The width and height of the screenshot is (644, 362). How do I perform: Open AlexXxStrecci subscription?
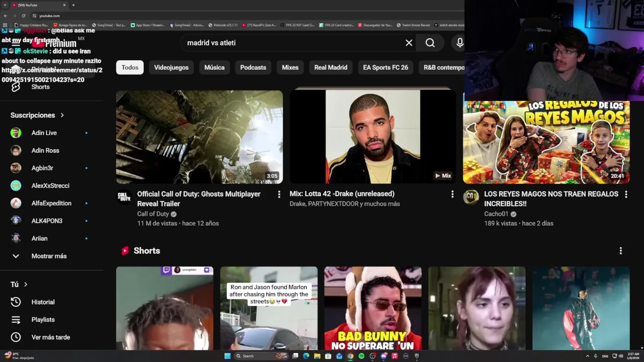pyautogui.click(x=50, y=186)
